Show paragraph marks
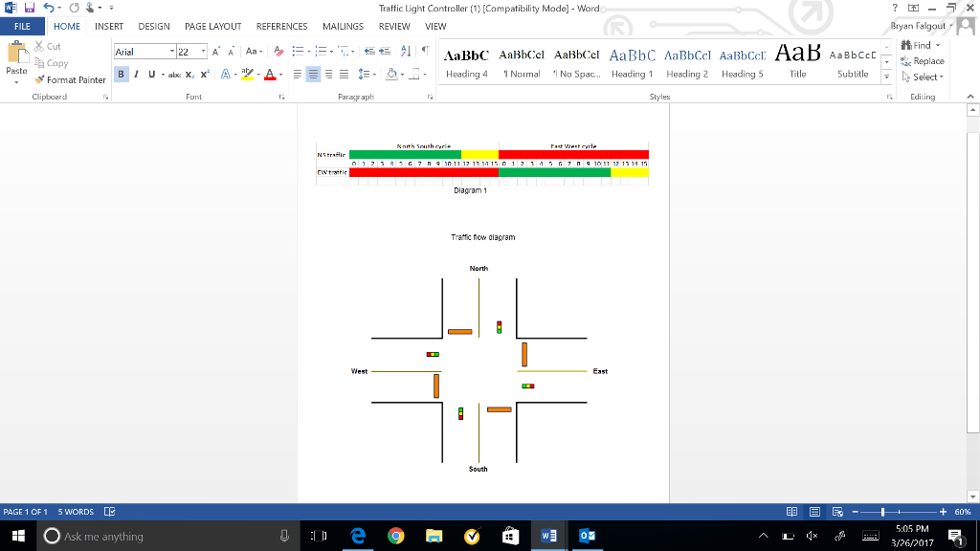The width and height of the screenshot is (980, 551). click(425, 52)
